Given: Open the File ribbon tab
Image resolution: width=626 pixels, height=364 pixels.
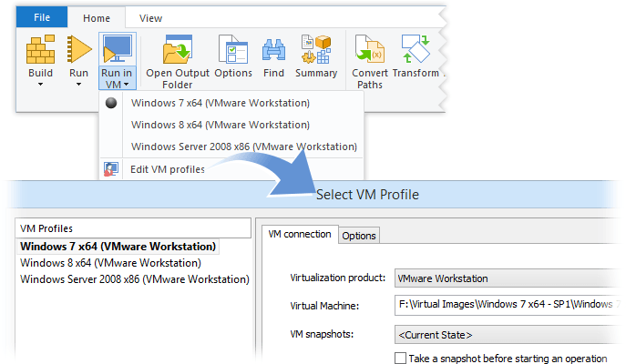Looking at the screenshot, I should coord(42,17).
